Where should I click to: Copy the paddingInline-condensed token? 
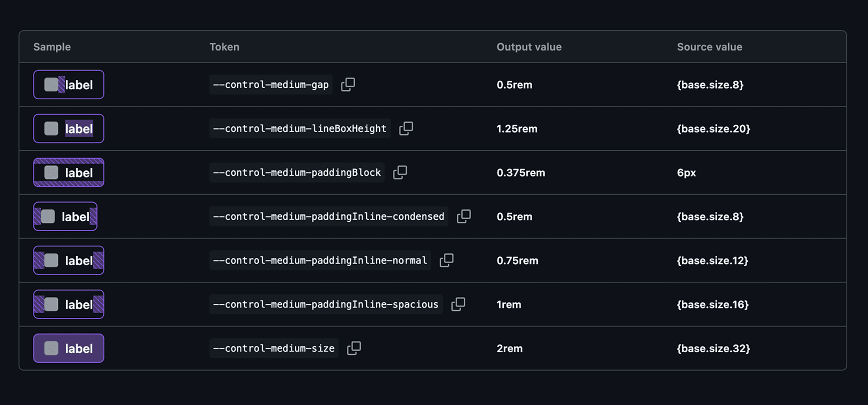point(464,216)
